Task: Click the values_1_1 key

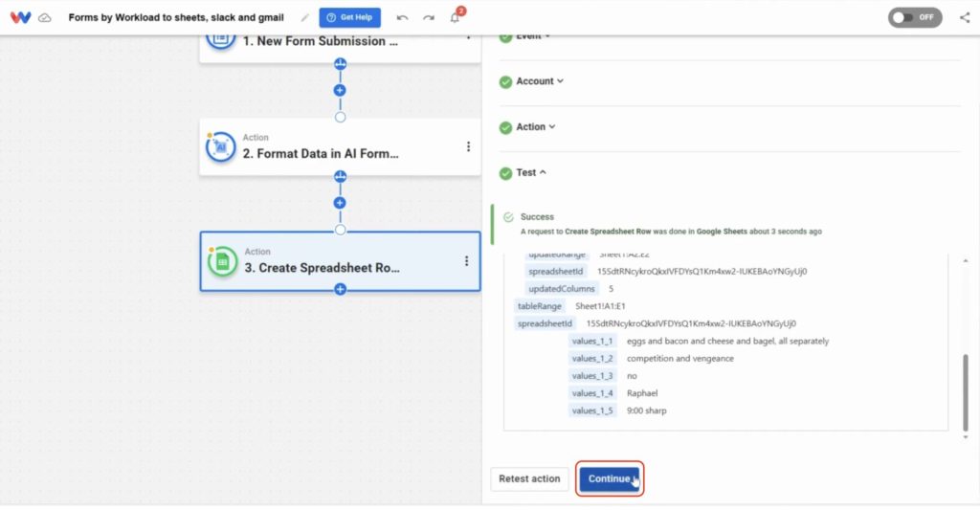Action: 591,342
